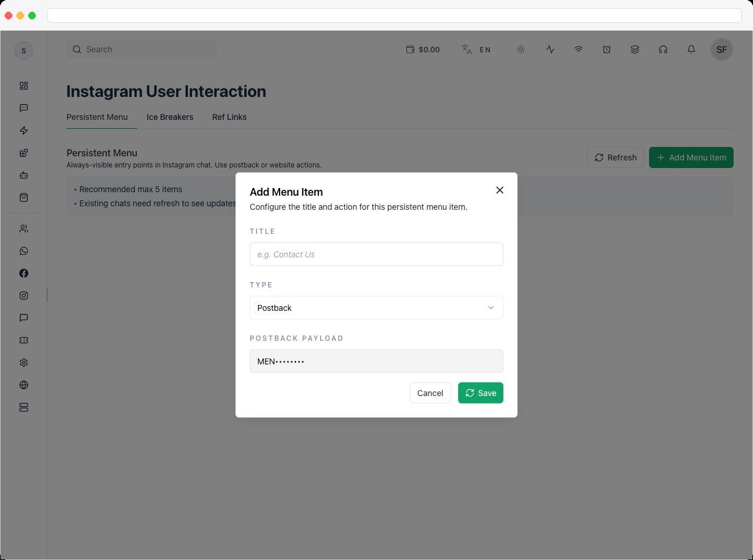Open the dashboard grid icon in sidebar
This screenshot has height=560, width=753.
pos(23,86)
